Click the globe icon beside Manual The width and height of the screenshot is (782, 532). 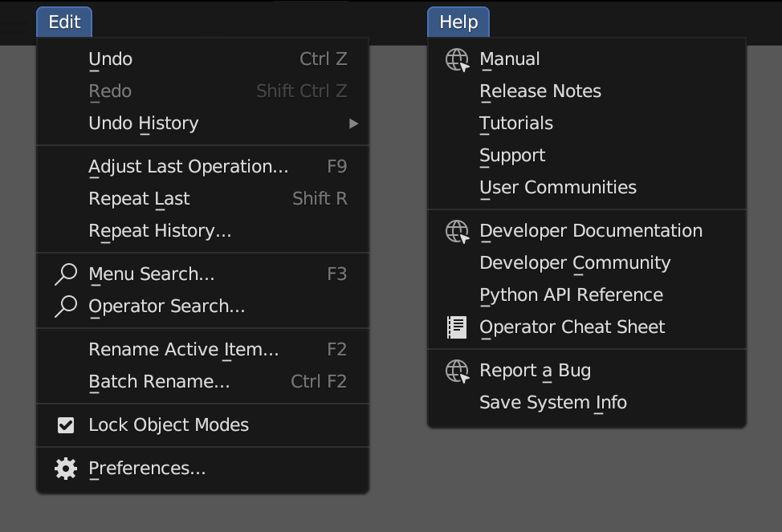pos(457,60)
